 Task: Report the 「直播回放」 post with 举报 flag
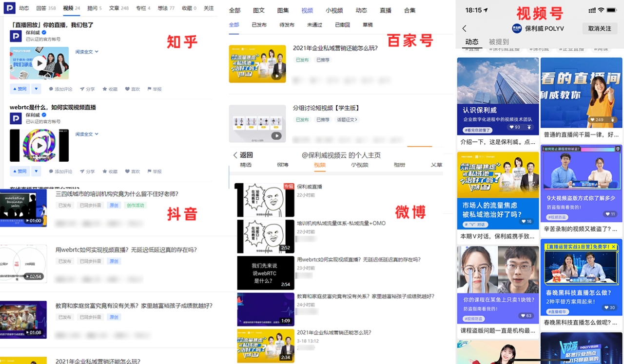pyautogui.click(x=154, y=89)
